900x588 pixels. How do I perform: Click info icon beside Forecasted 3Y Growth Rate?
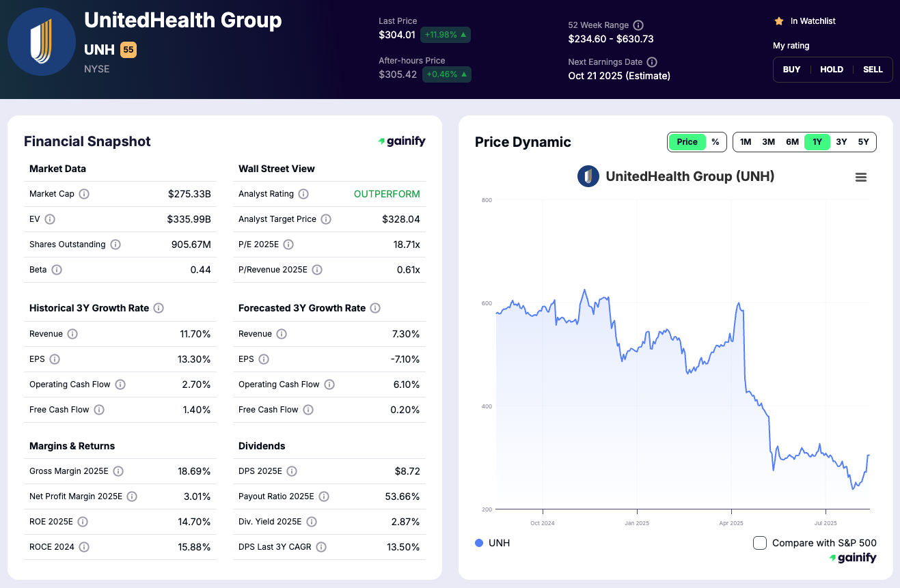[375, 308]
